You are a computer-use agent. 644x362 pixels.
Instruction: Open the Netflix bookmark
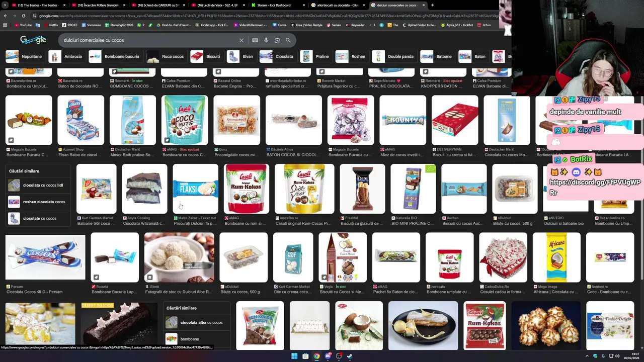tap(50, 25)
